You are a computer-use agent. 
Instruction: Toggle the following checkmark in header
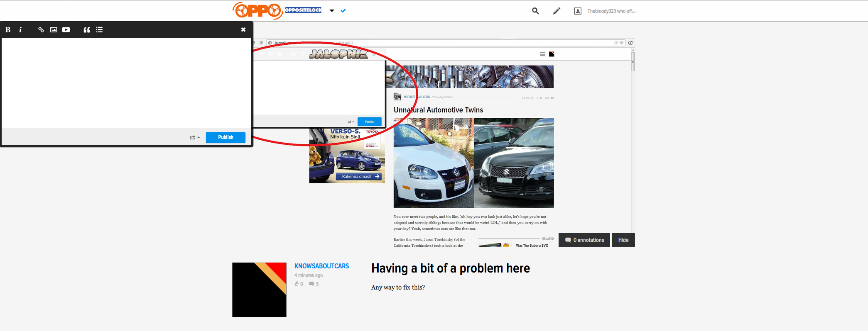(x=343, y=11)
